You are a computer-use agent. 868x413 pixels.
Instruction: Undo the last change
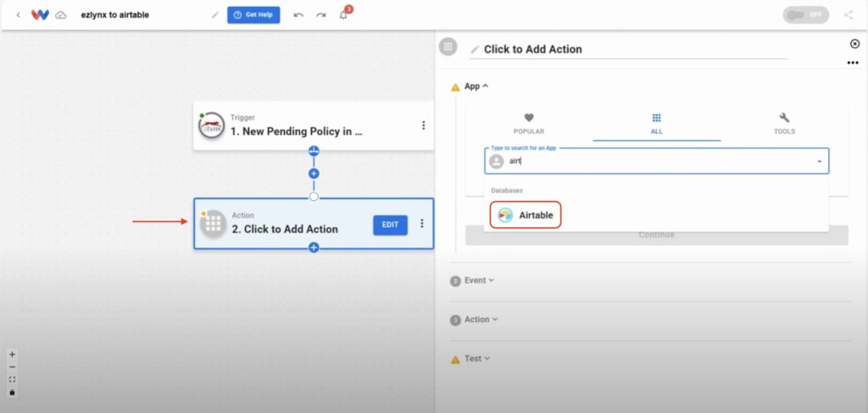pyautogui.click(x=298, y=15)
